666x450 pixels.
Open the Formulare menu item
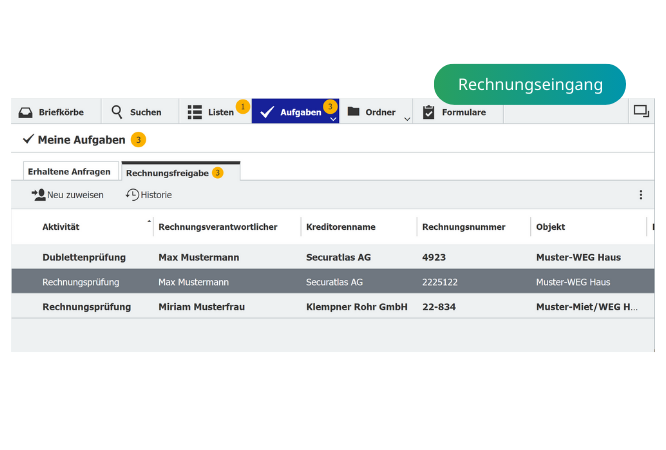[458, 112]
